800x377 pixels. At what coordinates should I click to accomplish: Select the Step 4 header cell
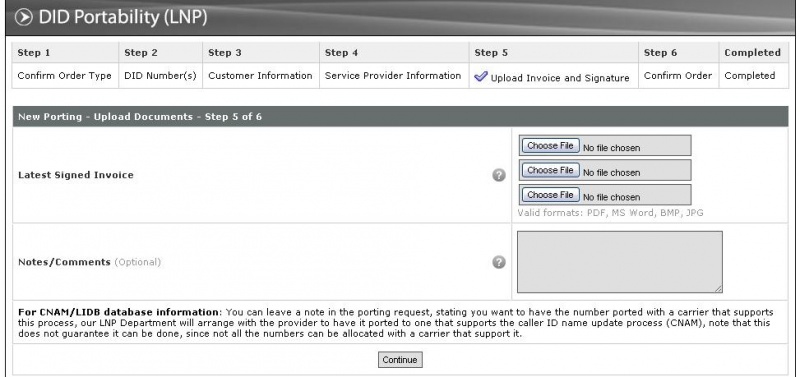394,53
